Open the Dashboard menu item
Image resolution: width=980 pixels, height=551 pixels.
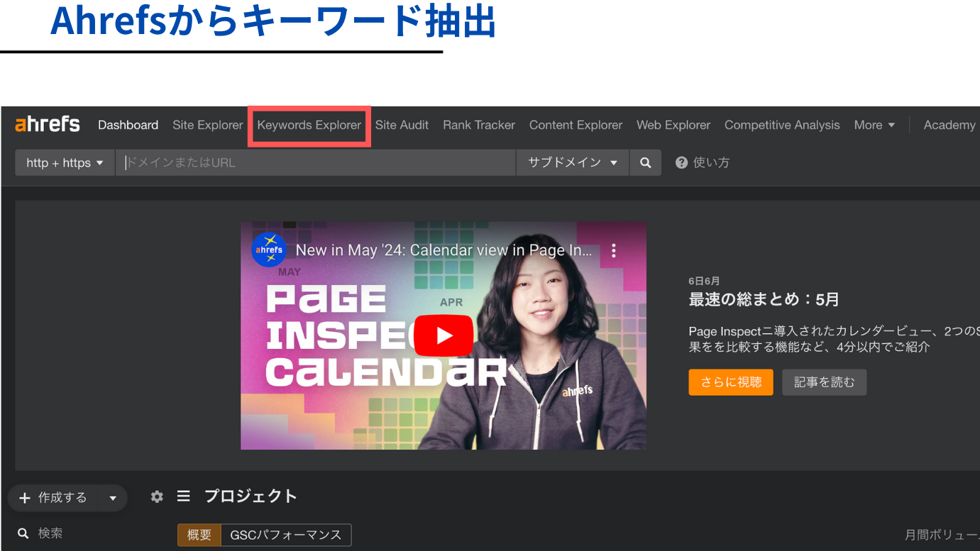click(128, 125)
